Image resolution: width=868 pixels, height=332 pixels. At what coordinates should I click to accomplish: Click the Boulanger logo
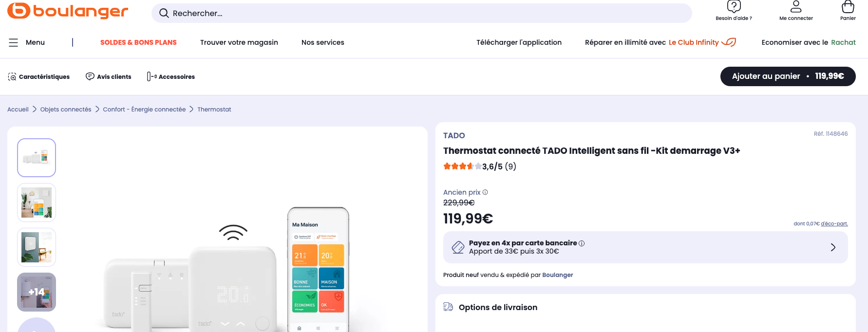coord(68,11)
